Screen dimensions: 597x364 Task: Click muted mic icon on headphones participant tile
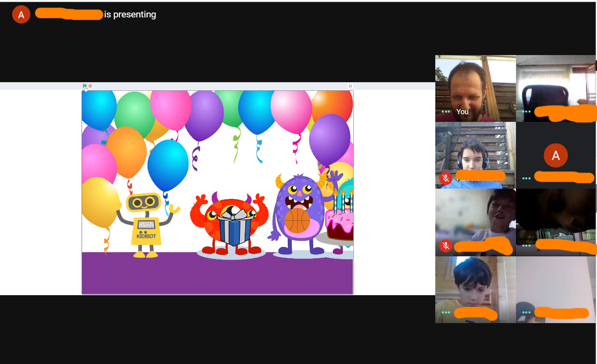click(446, 178)
